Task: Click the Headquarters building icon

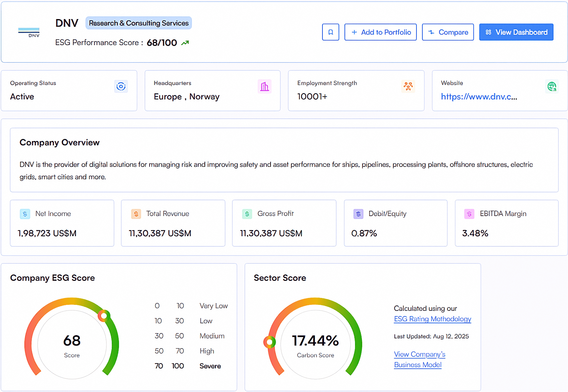Action: pyautogui.click(x=265, y=86)
